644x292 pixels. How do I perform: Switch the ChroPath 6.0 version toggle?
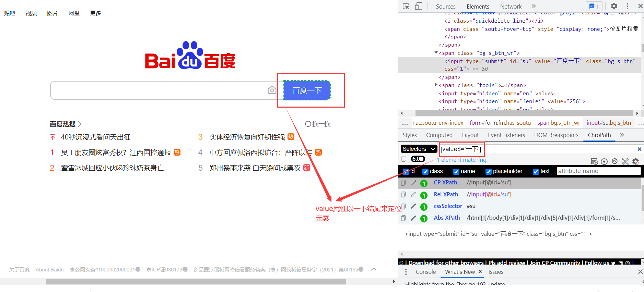(x=418, y=159)
